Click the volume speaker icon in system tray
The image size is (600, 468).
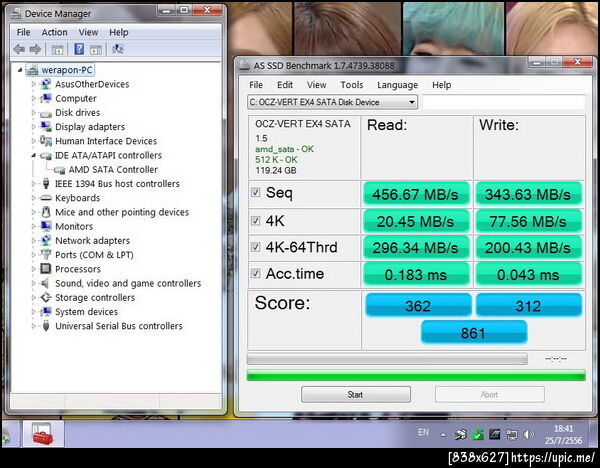click(x=528, y=435)
